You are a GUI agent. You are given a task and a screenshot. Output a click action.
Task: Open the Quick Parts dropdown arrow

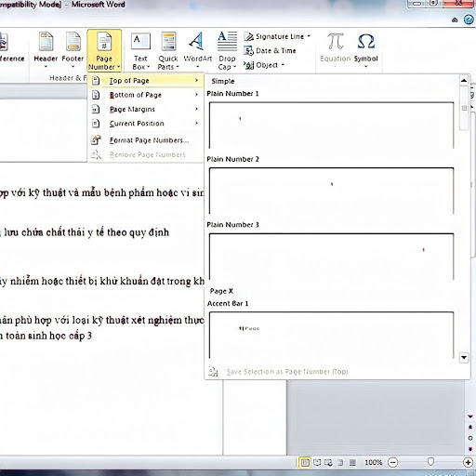coord(178,67)
